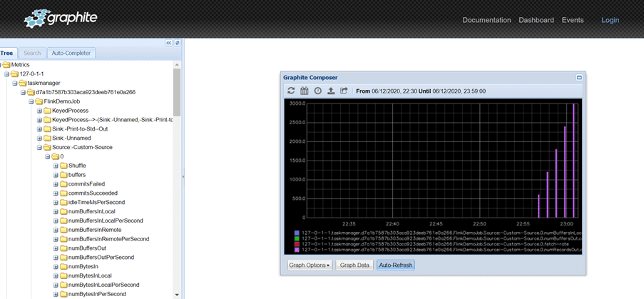Open the Dashboard link

pos(536,20)
